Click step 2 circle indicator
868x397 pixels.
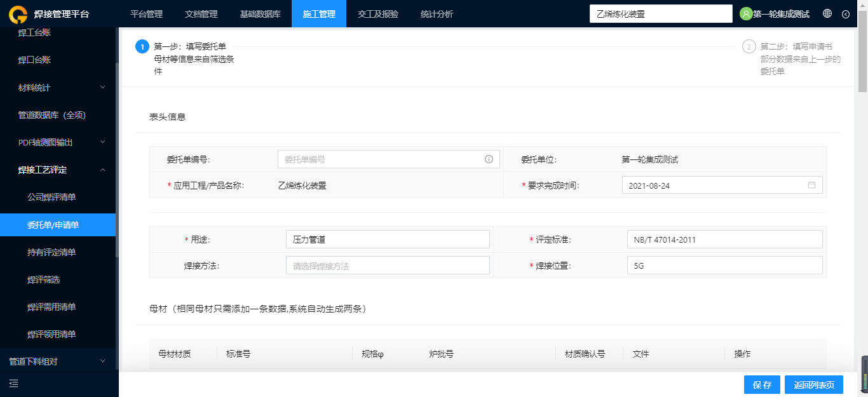749,46
